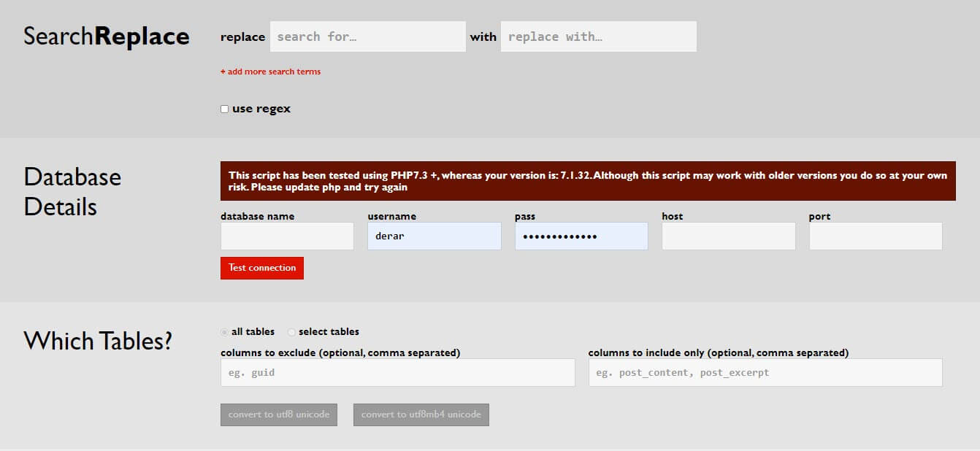The height and width of the screenshot is (451, 980).
Task: Click the 'search for…' input field
Action: tap(367, 36)
